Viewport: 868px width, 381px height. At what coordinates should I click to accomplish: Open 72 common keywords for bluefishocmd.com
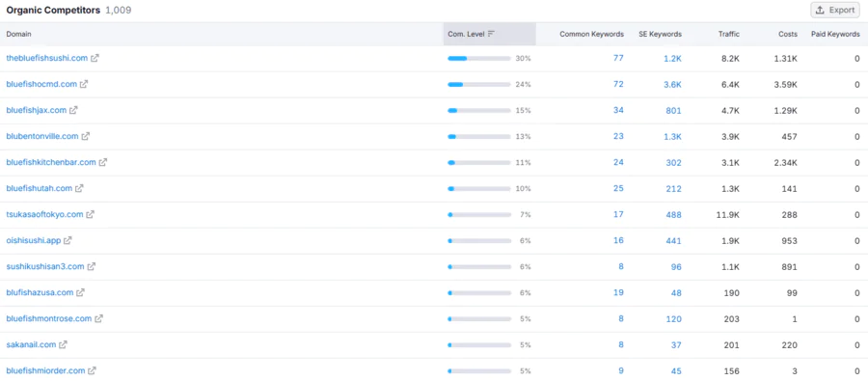pyautogui.click(x=618, y=84)
